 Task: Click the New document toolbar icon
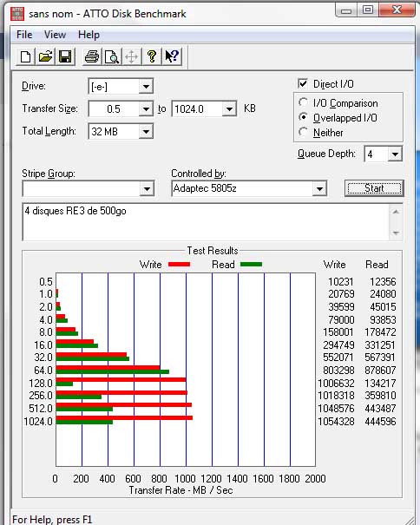(x=25, y=56)
